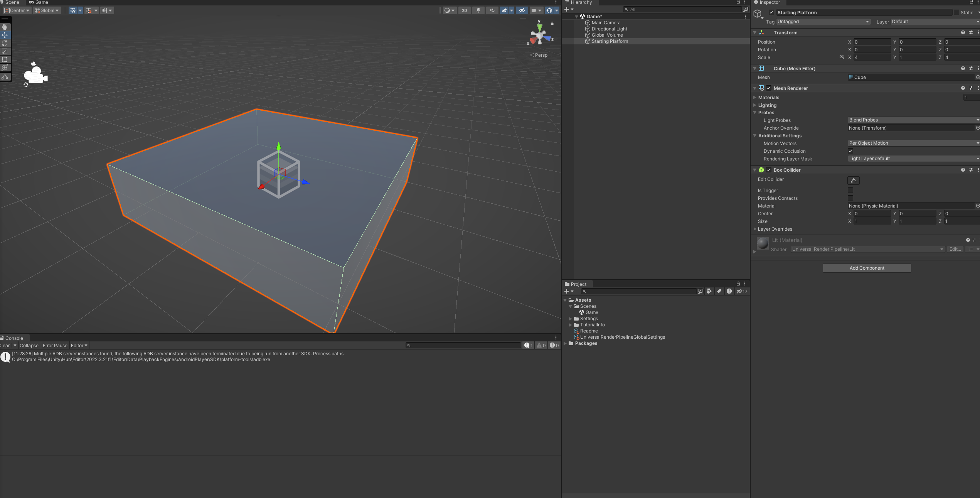The height and width of the screenshot is (498, 980).
Task: Select the Rect transform tool
Action: tap(5, 59)
